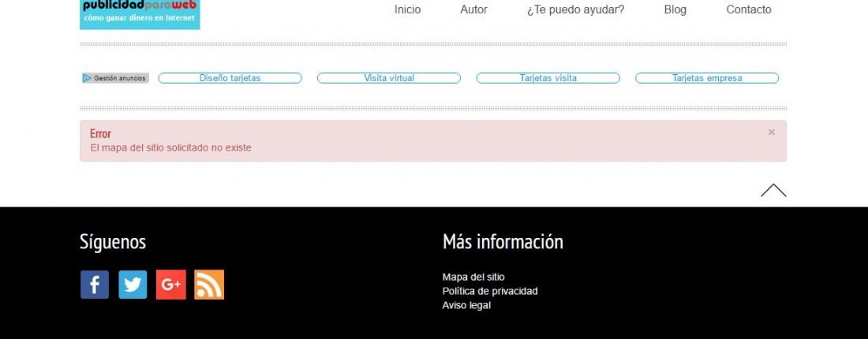Click the back-to-top arrow icon
868x339 pixels.
[x=773, y=190]
